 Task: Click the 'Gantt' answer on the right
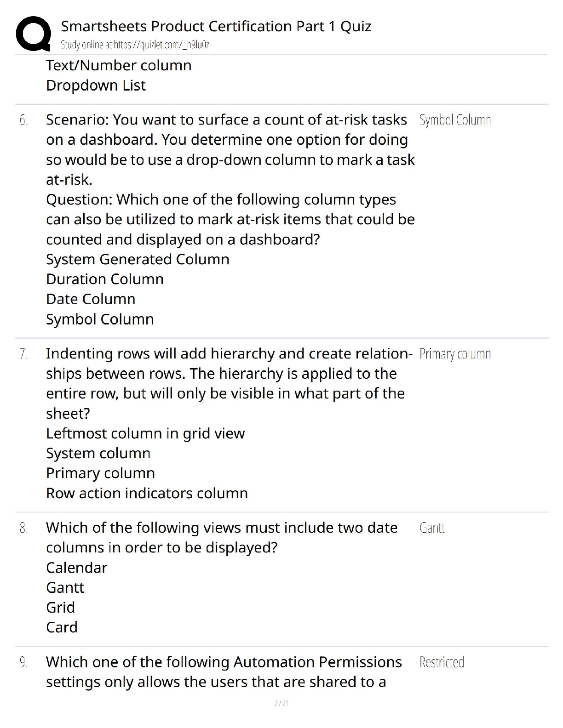point(432,528)
